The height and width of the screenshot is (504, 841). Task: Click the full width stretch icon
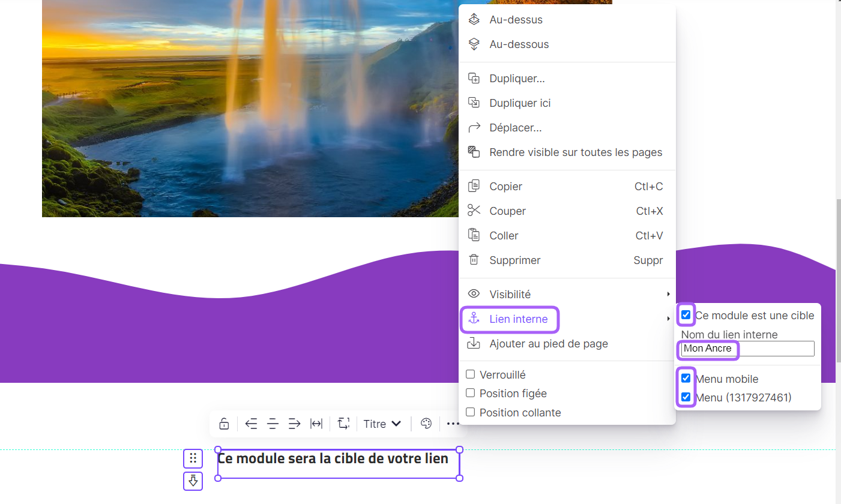316,424
